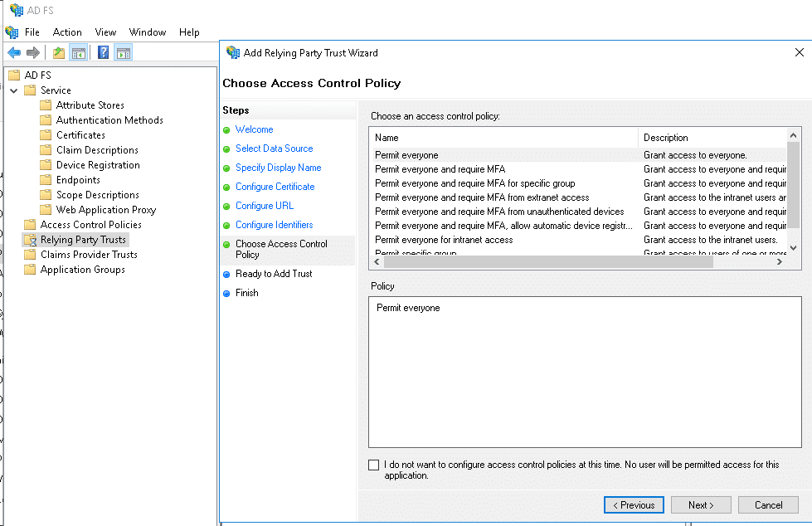Open the Window menu
This screenshot has height=526, width=812.
click(148, 32)
